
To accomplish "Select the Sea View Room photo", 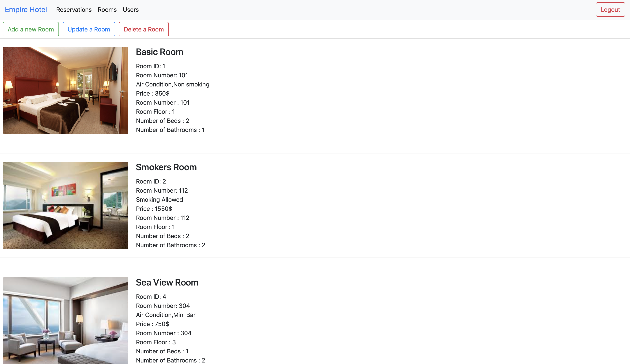I will coord(66,320).
